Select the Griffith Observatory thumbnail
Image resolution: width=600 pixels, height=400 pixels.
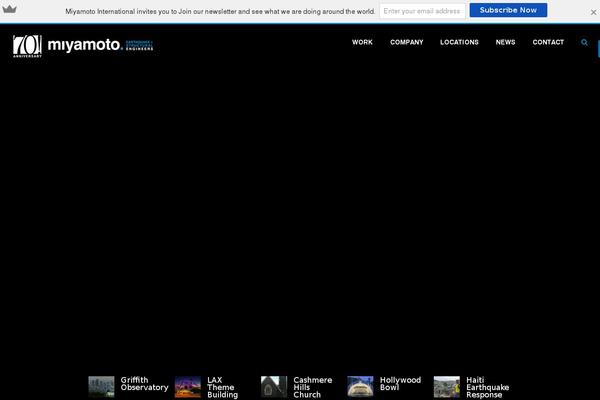tap(101, 387)
